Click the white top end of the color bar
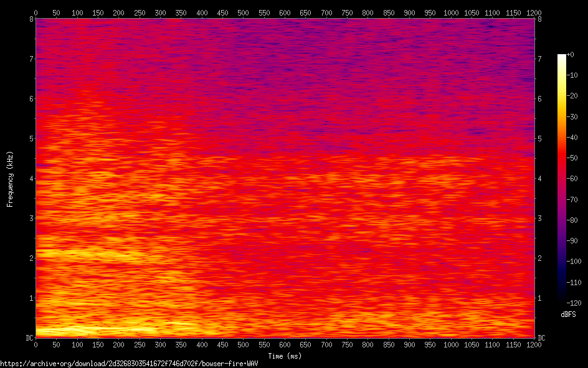Viewport: 588px width, 368px height. pos(562,57)
